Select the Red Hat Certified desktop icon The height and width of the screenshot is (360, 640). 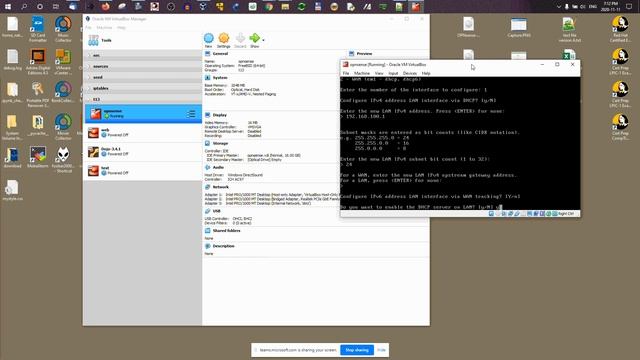point(620,29)
